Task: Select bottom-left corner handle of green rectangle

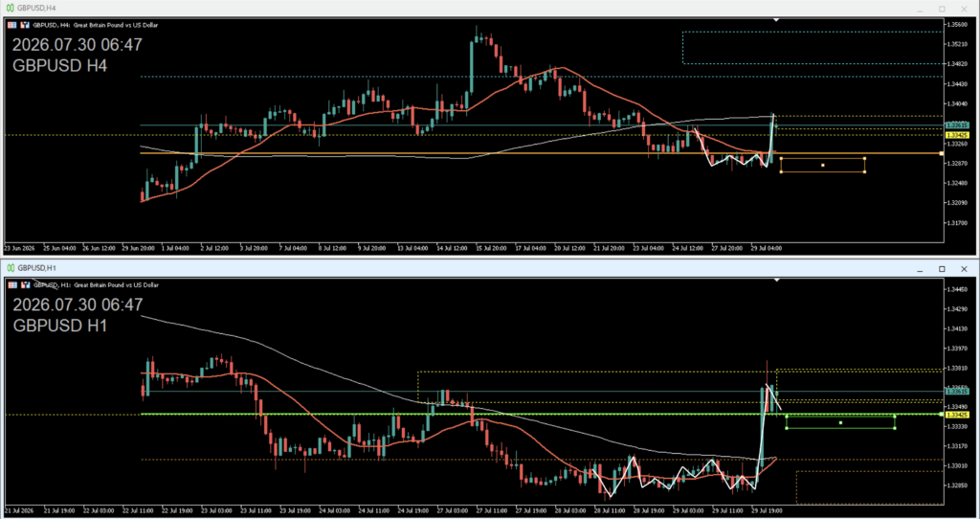Action: 787,428
